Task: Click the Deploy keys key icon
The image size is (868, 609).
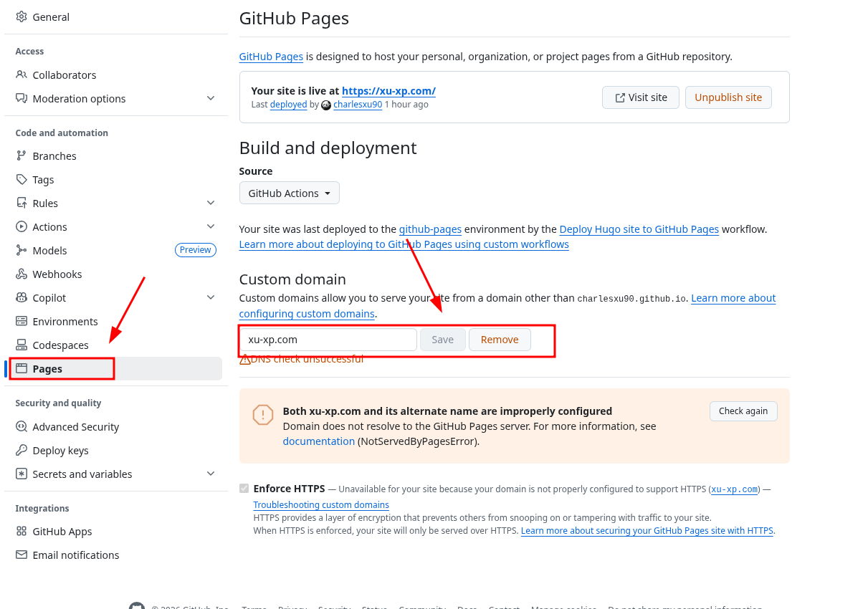Action: click(22, 450)
